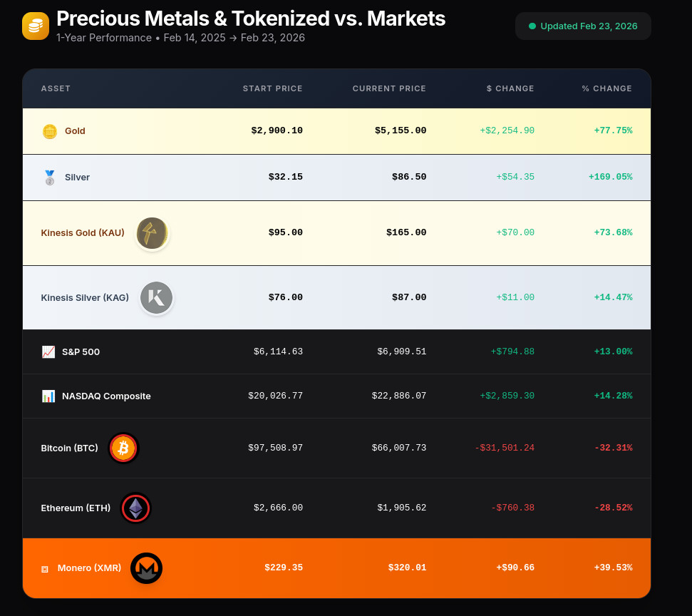The image size is (692, 616).
Task: Click the Silver medal icon
Action: [x=49, y=178]
